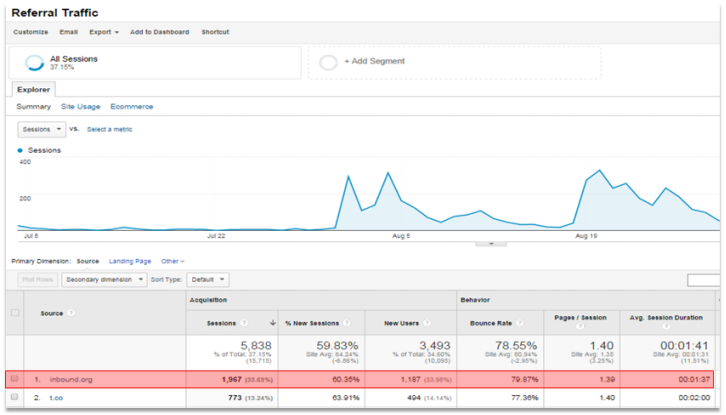This screenshot has height=415, width=726.
Task: Click help icon beside New Users header
Action: [x=428, y=323]
